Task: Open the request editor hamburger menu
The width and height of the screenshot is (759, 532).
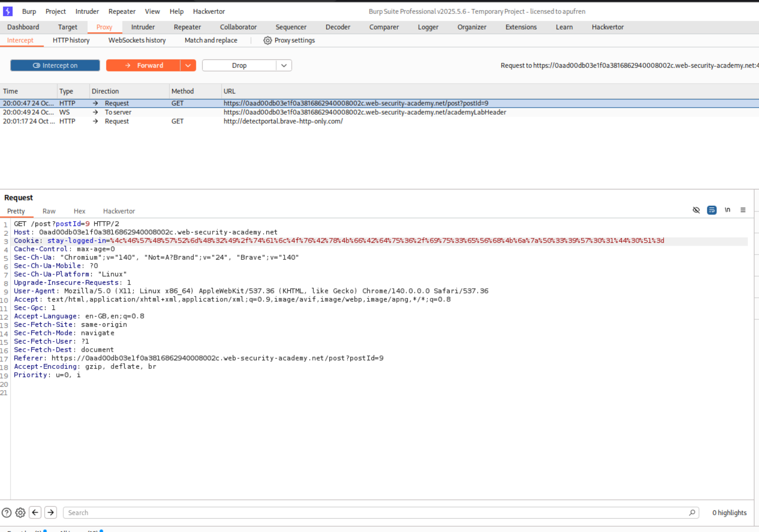Action: point(743,210)
